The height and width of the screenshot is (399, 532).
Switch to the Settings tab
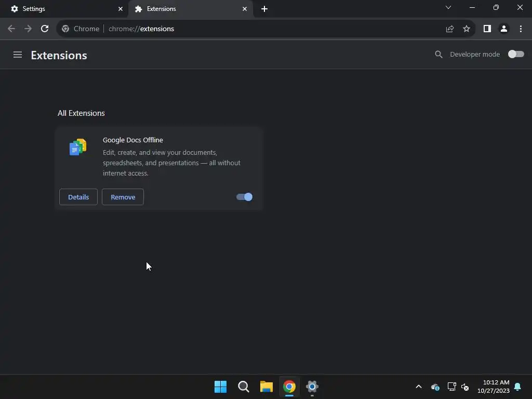tap(64, 9)
